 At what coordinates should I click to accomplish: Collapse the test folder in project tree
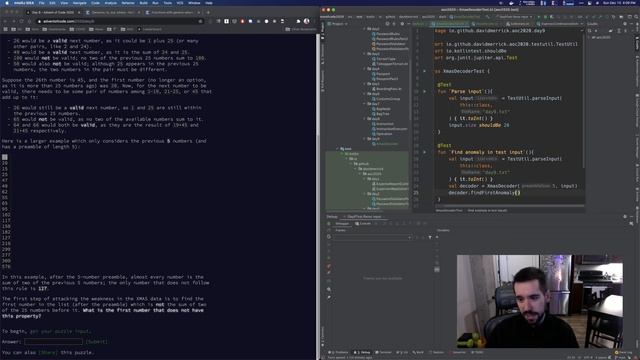point(337,149)
